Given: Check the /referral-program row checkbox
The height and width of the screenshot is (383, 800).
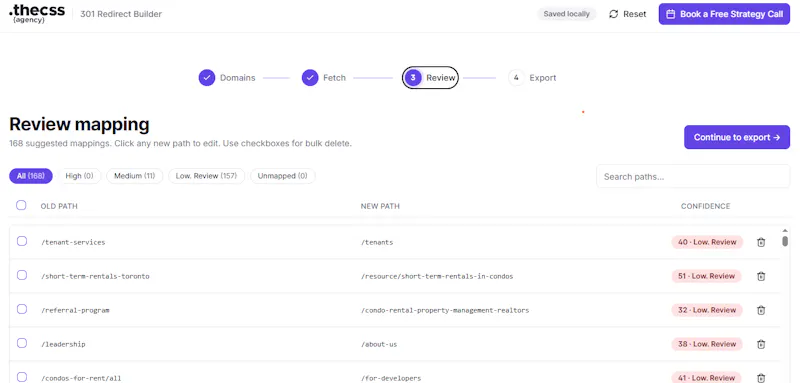Looking at the screenshot, I should click(22, 309).
